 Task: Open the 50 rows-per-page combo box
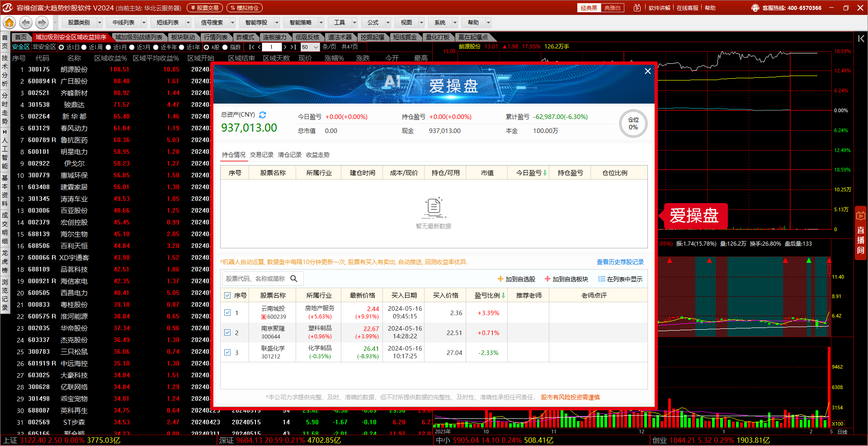(310, 47)
